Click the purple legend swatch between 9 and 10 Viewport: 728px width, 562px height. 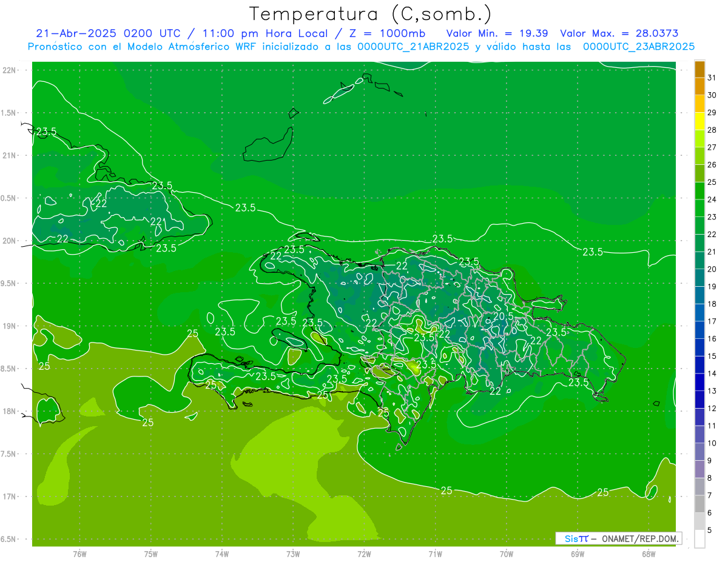click(x=699, y=452)
